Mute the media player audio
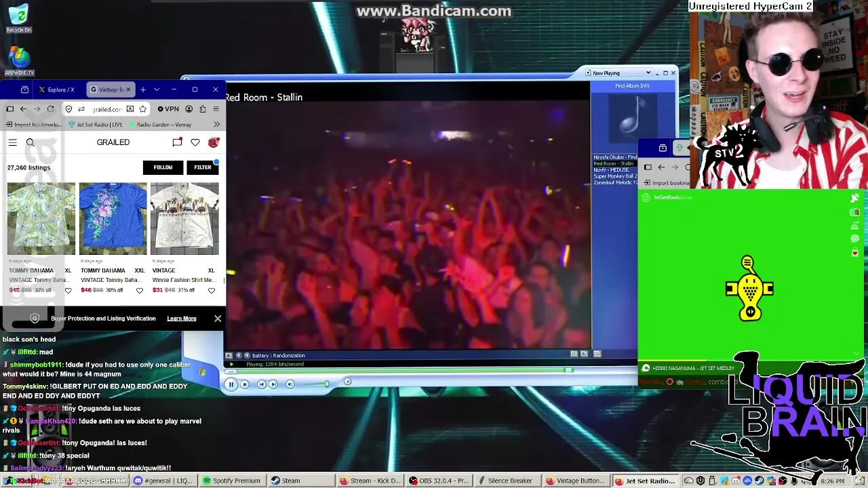 (x=290, y=384)
